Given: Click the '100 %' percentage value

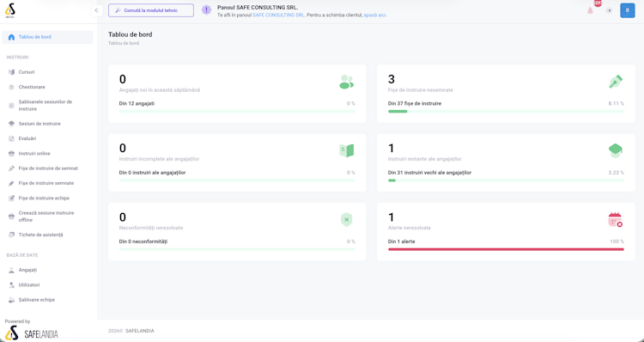Looking at the screenshot, I should pos(617,241).
